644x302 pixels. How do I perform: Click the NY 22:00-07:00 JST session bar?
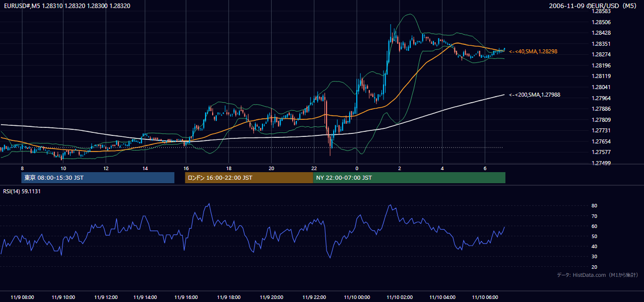pos(409,178)
